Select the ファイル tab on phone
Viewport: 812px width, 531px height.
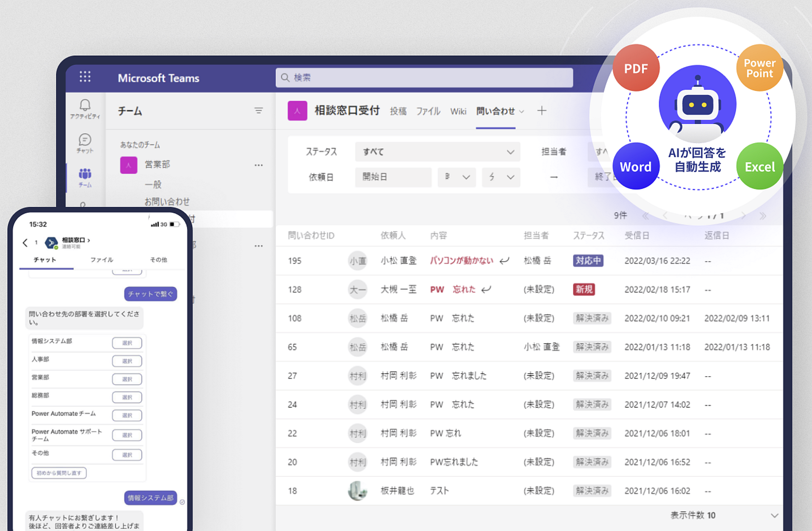pos(101,259)
